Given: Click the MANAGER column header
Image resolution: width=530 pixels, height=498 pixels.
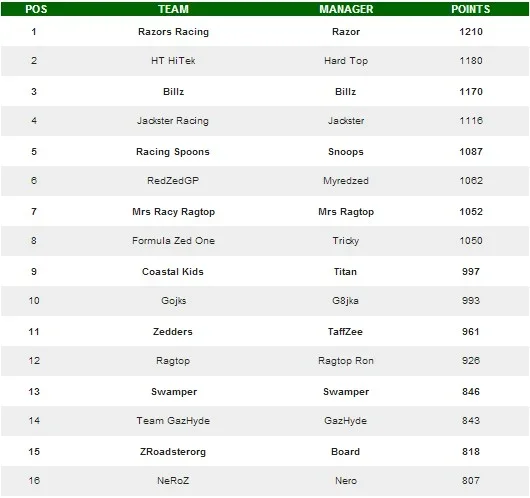Looking at the screenshot, I should pyautogui.click(x=346, y=9).
